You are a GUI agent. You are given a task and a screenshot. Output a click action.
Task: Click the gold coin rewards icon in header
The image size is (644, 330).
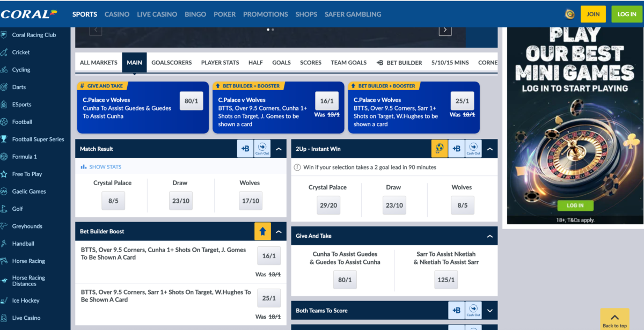coord(570,14)
